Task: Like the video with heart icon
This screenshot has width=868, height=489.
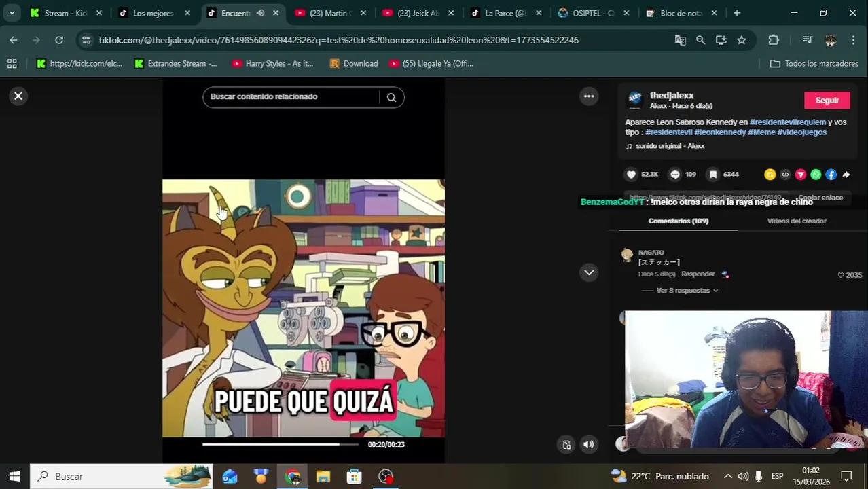Action: (632, 175)
